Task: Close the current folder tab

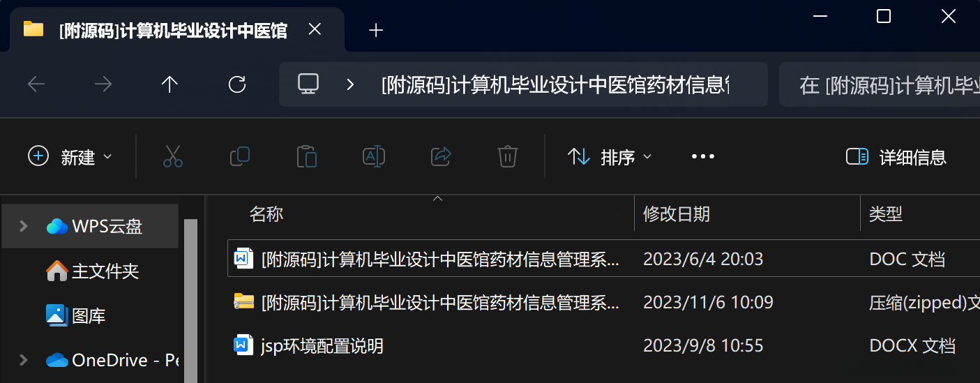Action: pos(315,30)
